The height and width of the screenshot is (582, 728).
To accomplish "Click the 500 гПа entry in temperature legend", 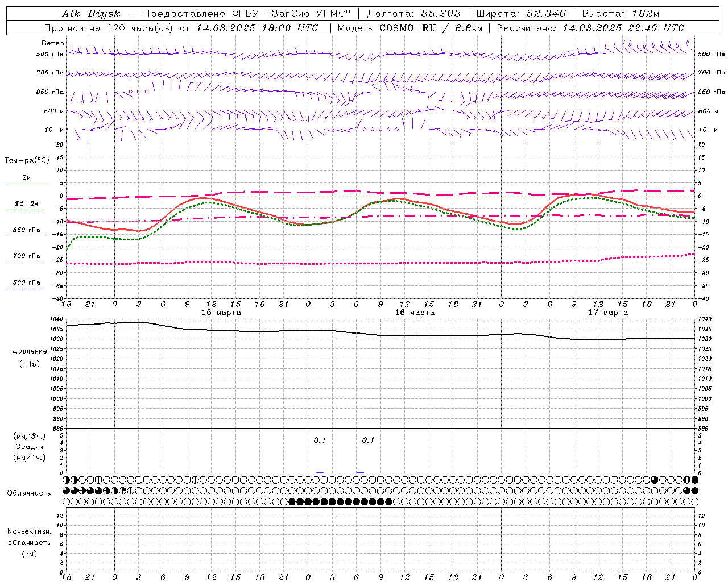I will pos(26,282).
